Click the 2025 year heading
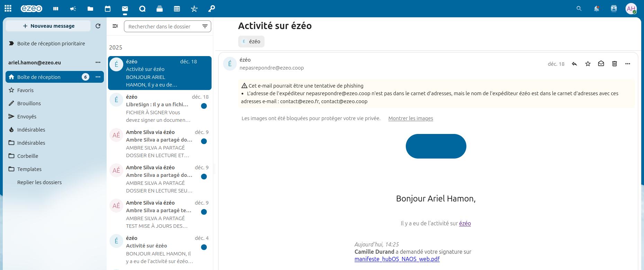The image size is (644, 270). point(116,47)
